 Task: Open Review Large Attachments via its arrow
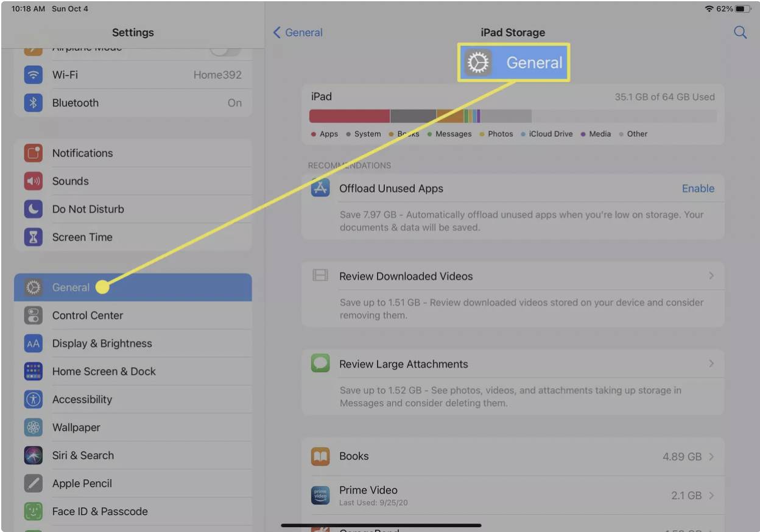711,363
